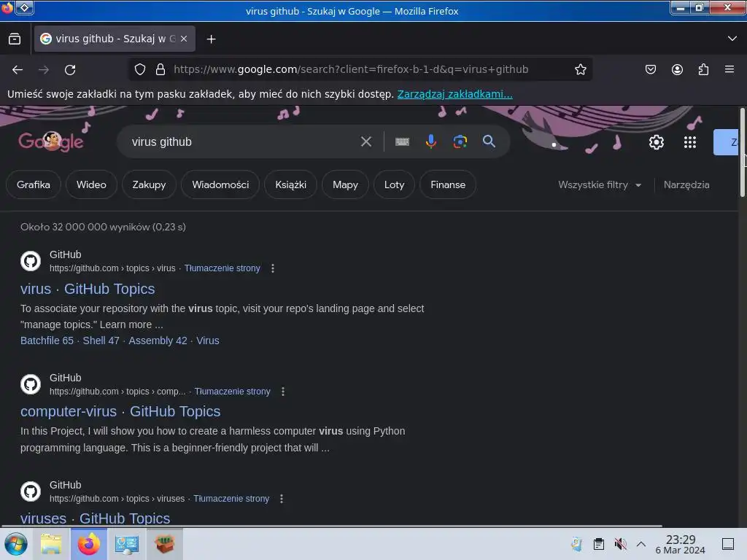Viewport: 747px width, 560px height.
Task: Open Firefox application menu
Action: pyautogui.click(x=729, y=69)
